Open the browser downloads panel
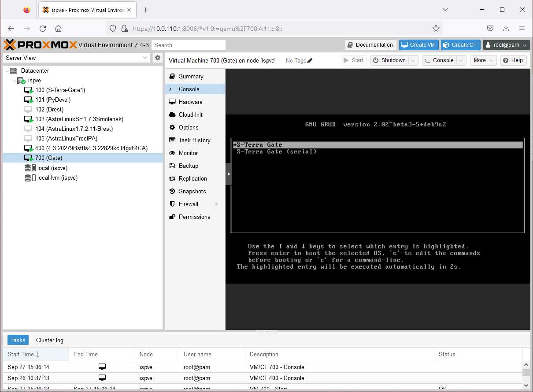Viewport: 533px width, 392px height. point(506,28)
